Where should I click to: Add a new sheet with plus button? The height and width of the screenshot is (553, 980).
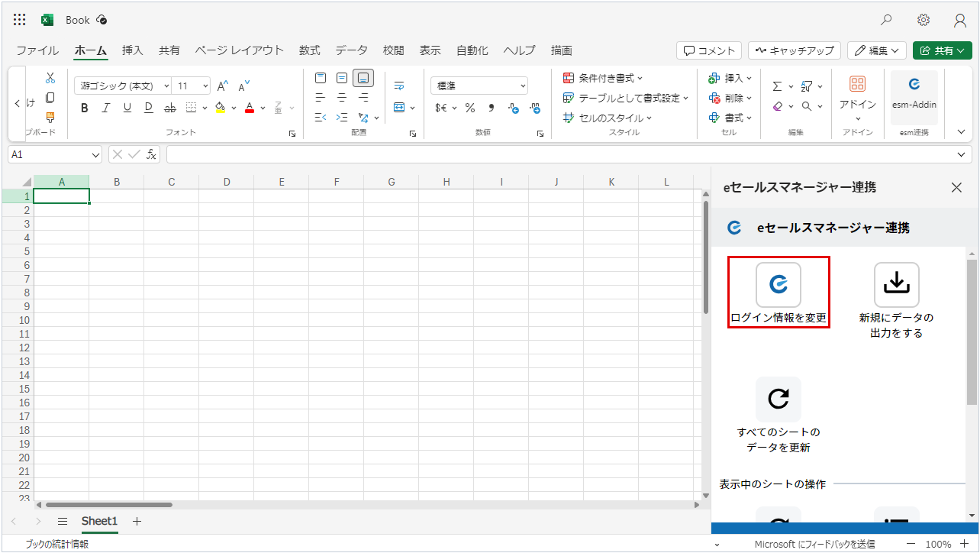[137, 521]
